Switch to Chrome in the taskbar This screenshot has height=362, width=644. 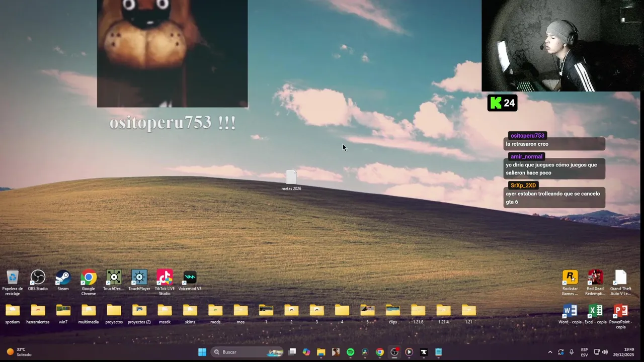click(380, 352)
